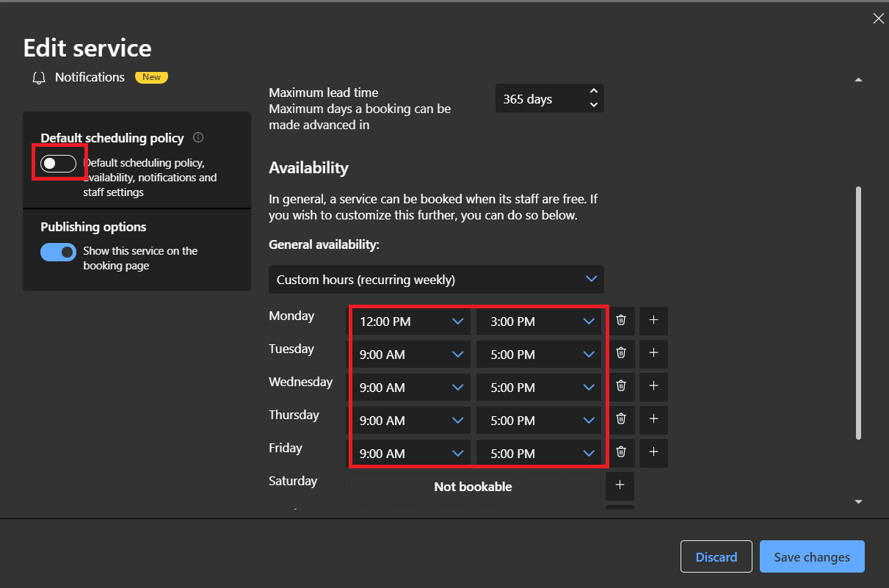Open Notifications settings via the bell icon
Image resolution: width=889 pixels, height=588 pixels.
point(38,77)
